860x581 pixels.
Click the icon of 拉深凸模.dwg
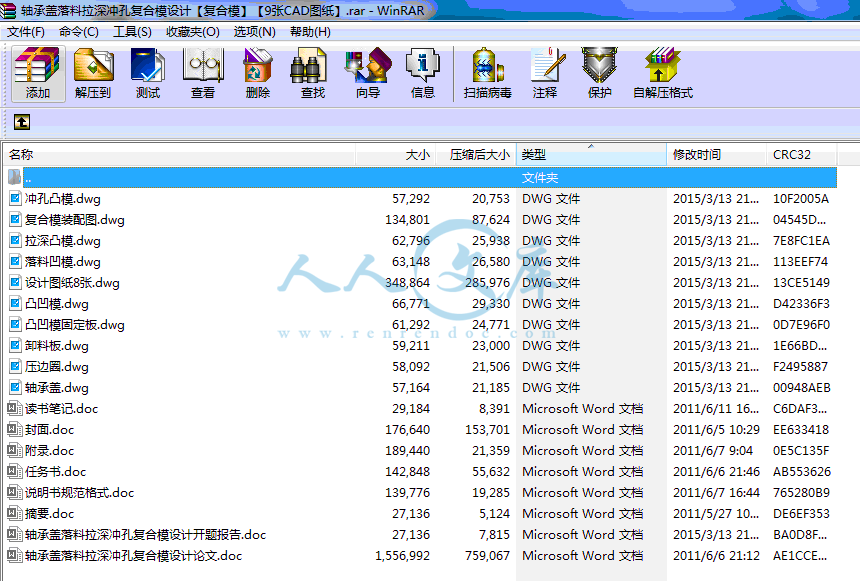pyautogui.click(x=15, y=241)
